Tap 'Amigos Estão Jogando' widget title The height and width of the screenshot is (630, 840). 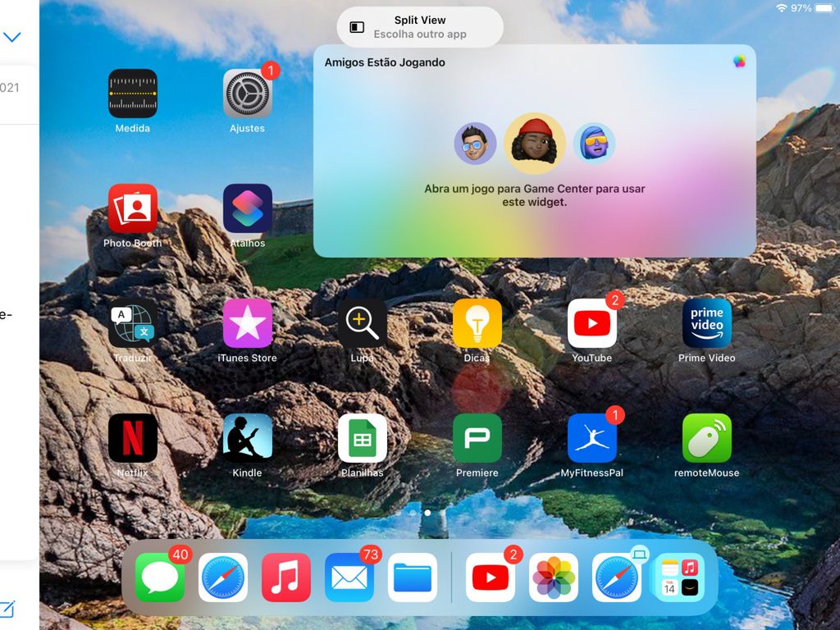click(385, 62)
